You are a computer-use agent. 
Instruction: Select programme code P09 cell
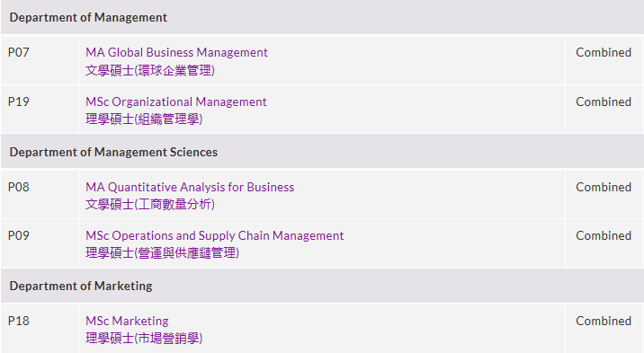40,243
